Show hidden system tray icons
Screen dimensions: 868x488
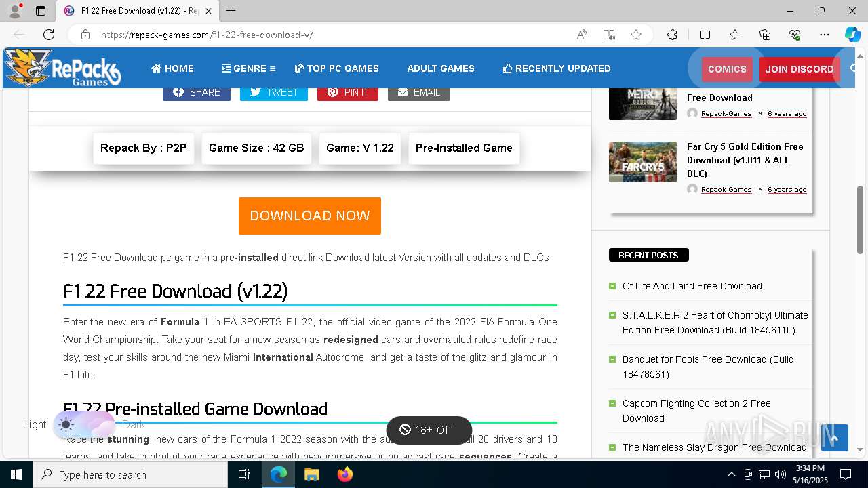(x=731, y=474)
